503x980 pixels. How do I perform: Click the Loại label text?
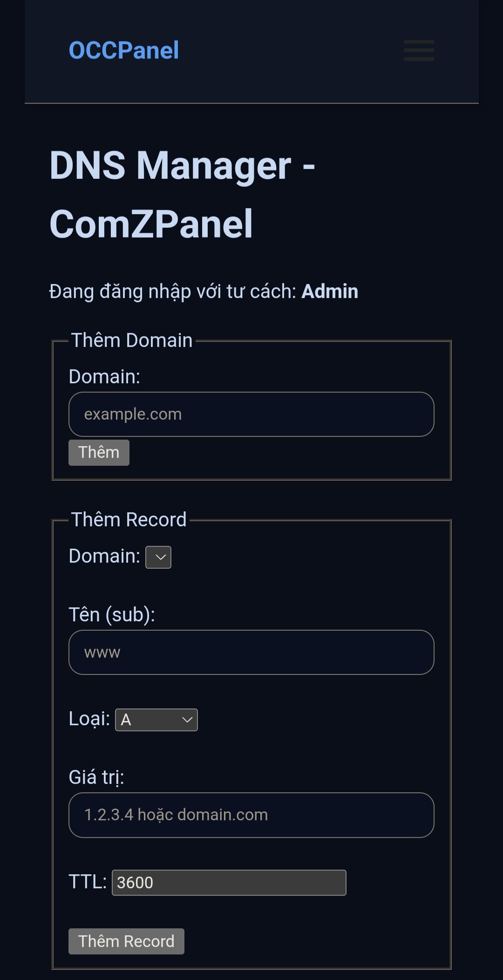pos(89,719)
